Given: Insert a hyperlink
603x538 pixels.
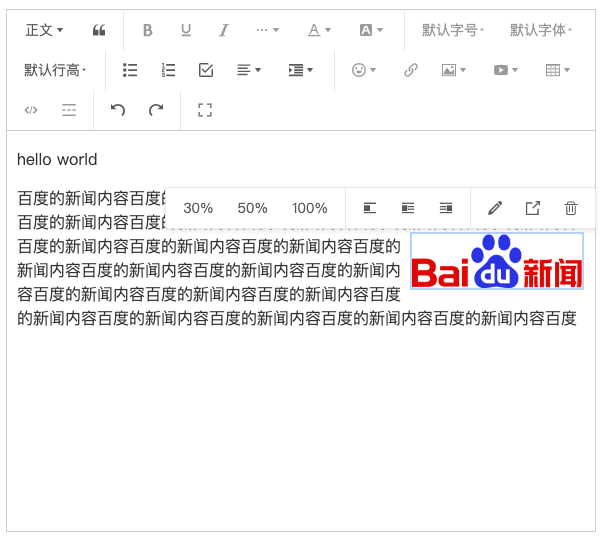Looking at the screenshot, I should pos(411,70).
